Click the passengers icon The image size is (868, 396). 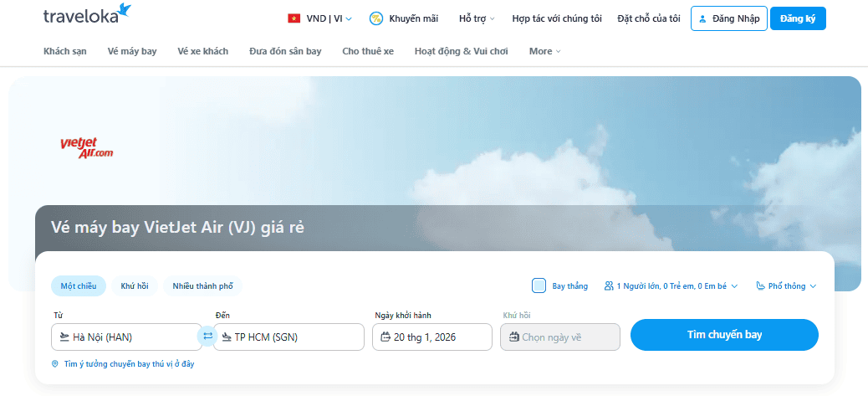tap(609, 286)
